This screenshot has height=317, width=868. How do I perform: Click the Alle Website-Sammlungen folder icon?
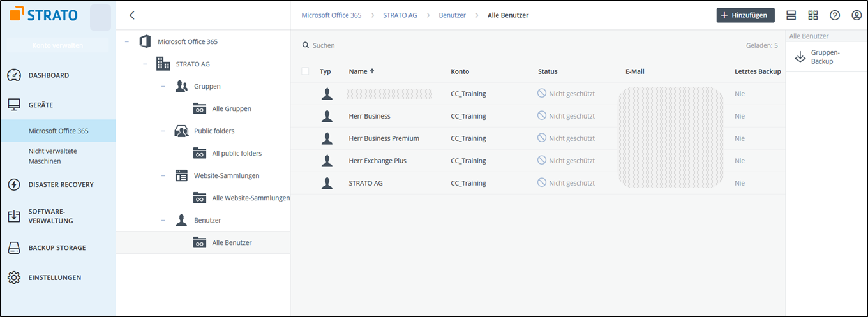tap(200, 198)
